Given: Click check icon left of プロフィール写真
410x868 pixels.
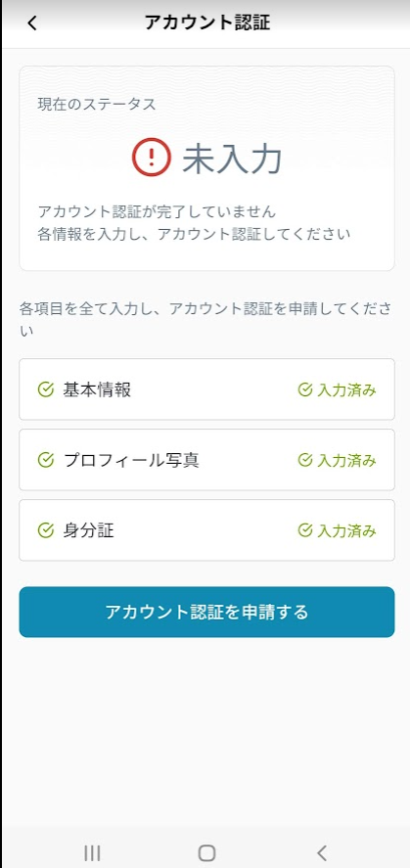Looking at the screenshot, I should pyautogui.click(x=46, y=460).
